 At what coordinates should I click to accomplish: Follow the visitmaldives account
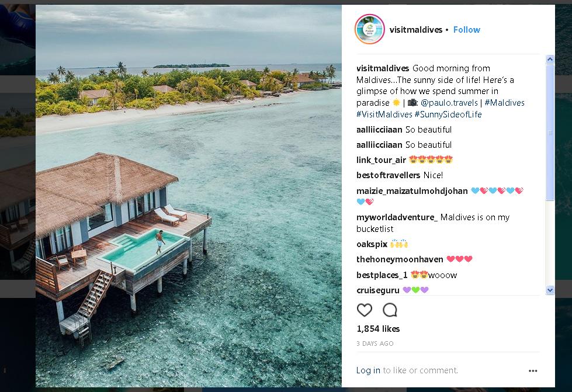pos(466,30)
